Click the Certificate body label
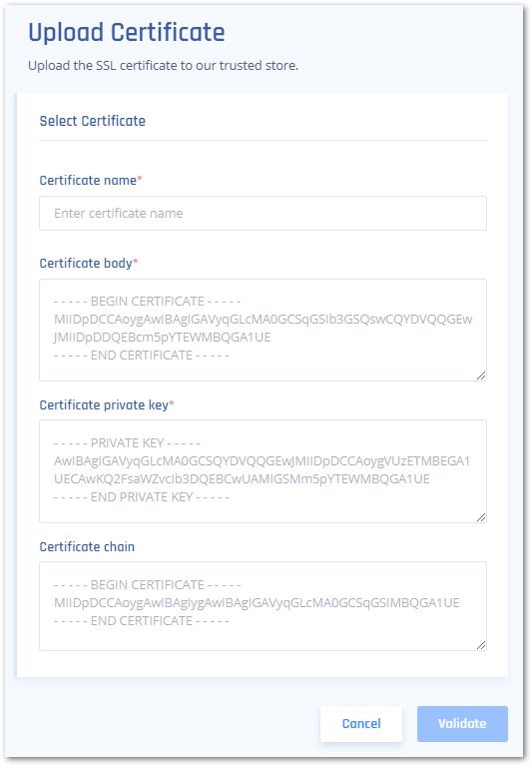The width and height of the screenshot is (532, 766). (86, 264)
